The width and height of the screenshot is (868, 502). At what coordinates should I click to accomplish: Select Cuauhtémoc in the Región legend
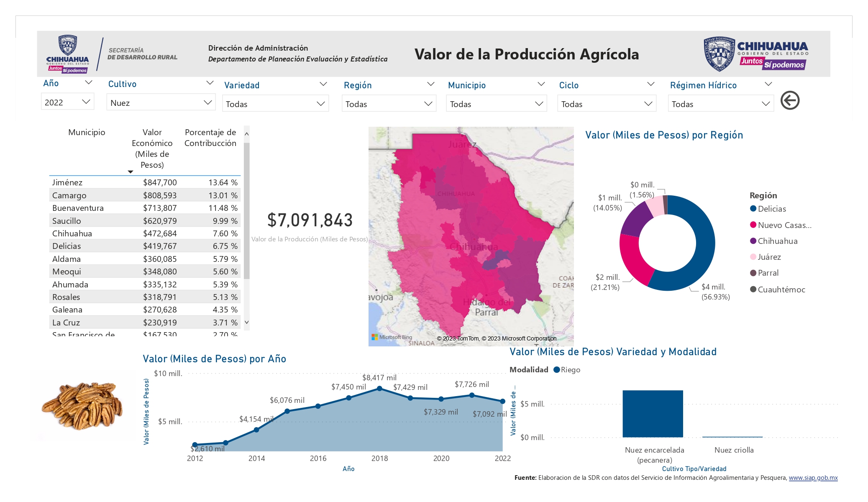[778, 289]
